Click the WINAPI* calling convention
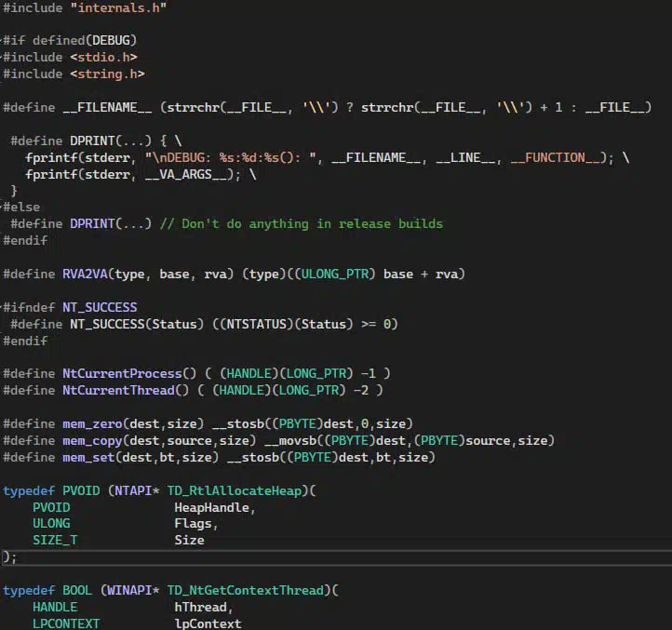This screenshot has width=672, height=630. 133,591
